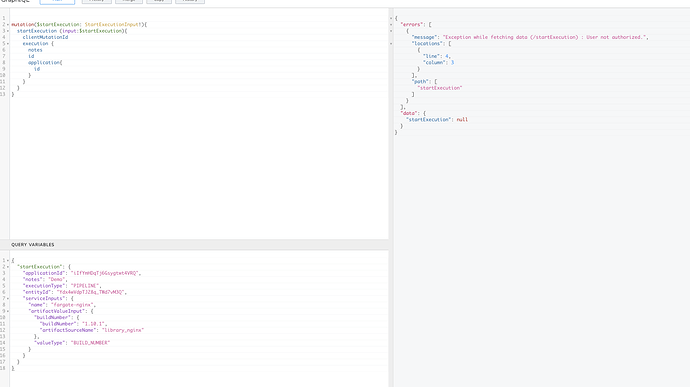Image resolution: width=690 pixels, height=387 pixels.
Task: Collapse the "errors" array fold in the response pane
Action: pyautogui.click(x=391, y=25)
